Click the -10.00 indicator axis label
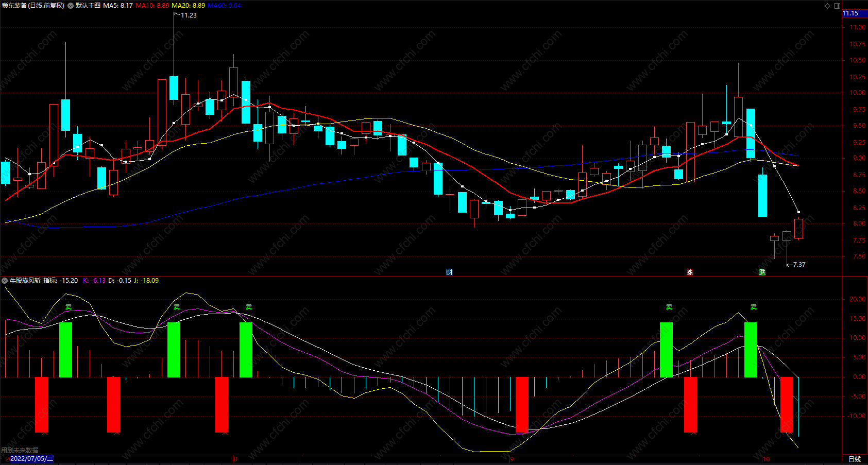868x465 pixels. pyautogui.click(x=857, y=416)
